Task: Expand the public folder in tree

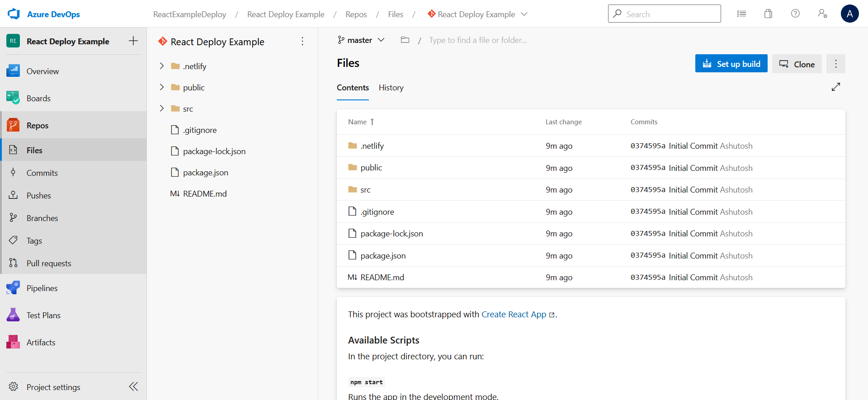Action: 162,87
